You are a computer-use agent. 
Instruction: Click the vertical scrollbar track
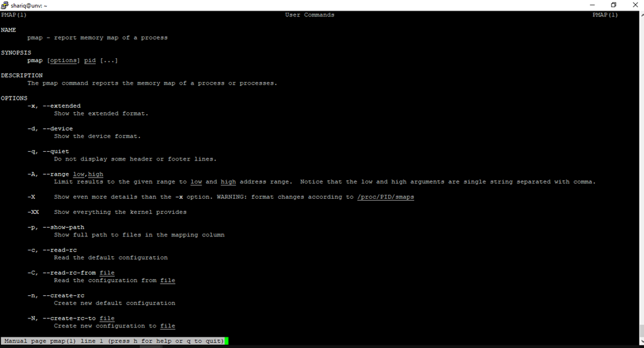coord(640,198)
